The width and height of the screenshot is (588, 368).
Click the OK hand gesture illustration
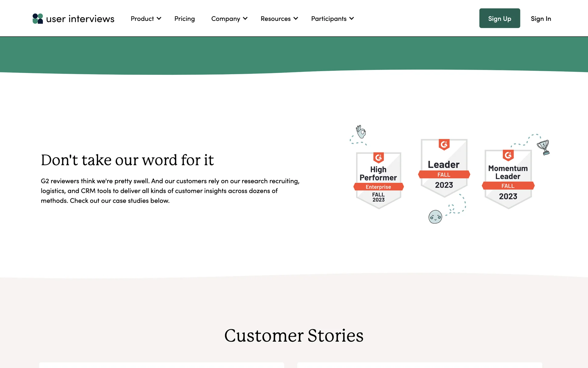point(361,132)
